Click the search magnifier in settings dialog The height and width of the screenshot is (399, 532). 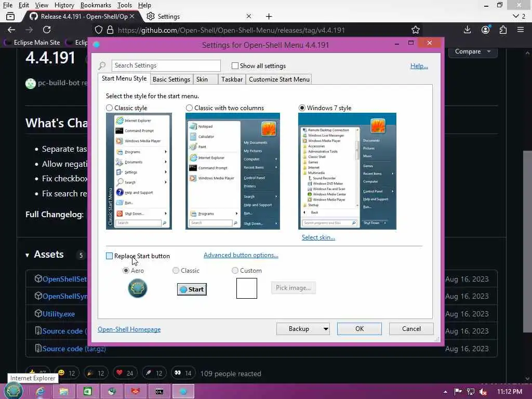click(102, 65)
